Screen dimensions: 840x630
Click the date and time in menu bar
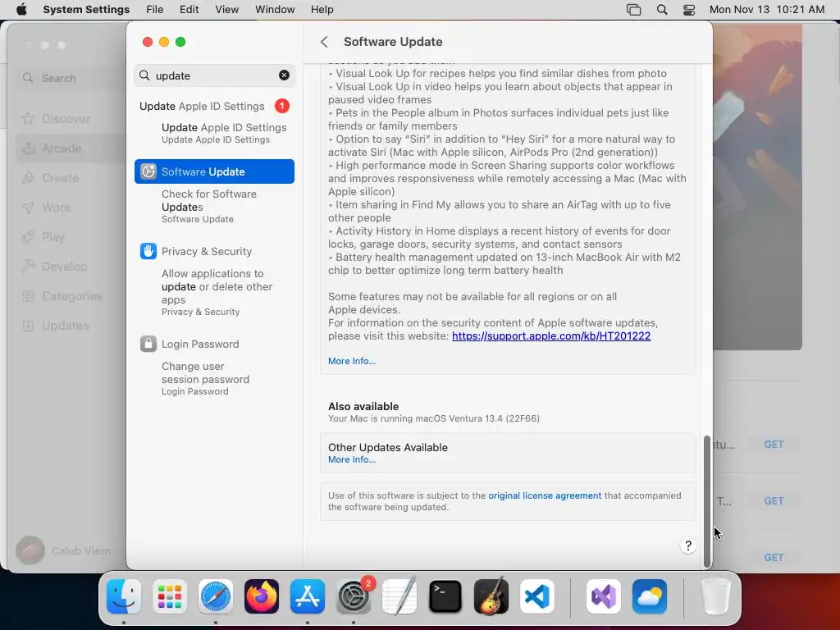(767, 9)
